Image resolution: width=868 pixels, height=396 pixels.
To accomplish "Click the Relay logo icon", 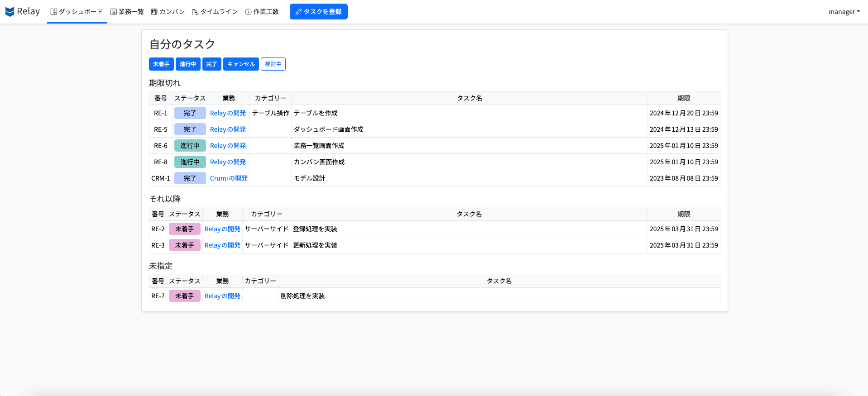I will 10,12.
